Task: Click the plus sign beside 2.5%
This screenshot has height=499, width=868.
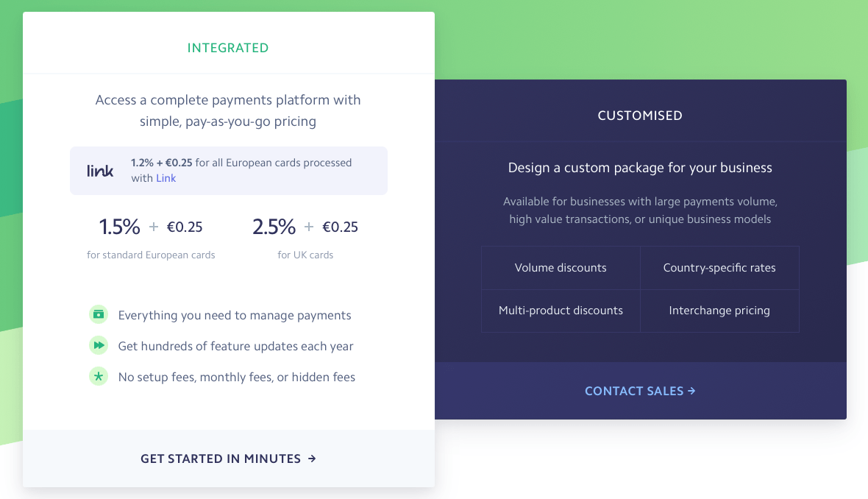Action: tap(310, 227)
